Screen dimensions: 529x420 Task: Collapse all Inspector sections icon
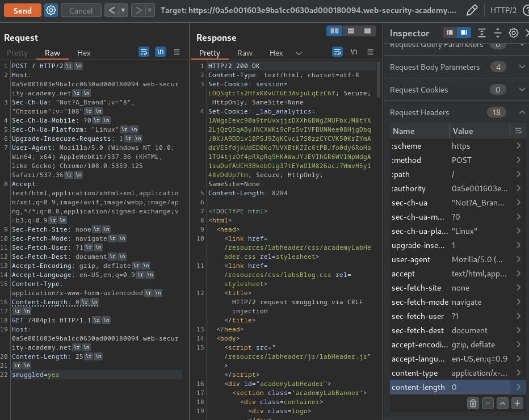click(x=498, y=33)
